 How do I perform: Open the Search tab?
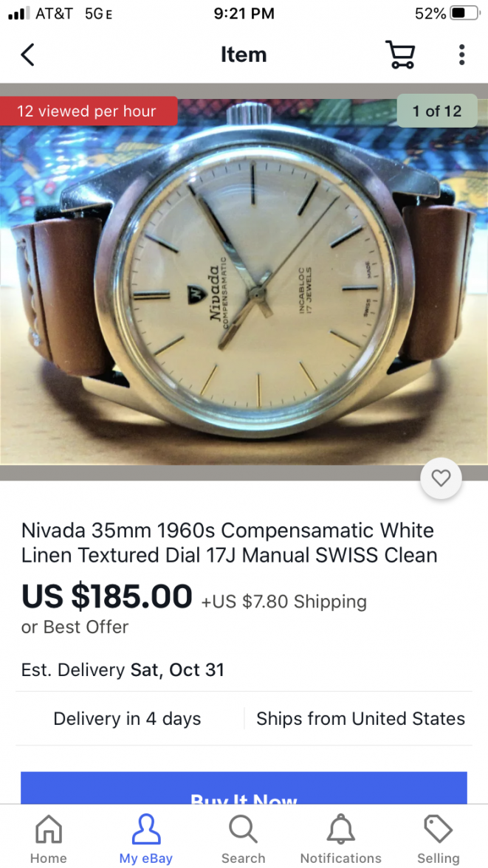click(x=243, y=838)
